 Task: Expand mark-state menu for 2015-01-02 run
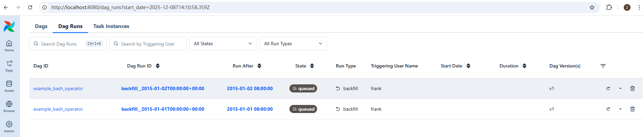tap(620, 88)
